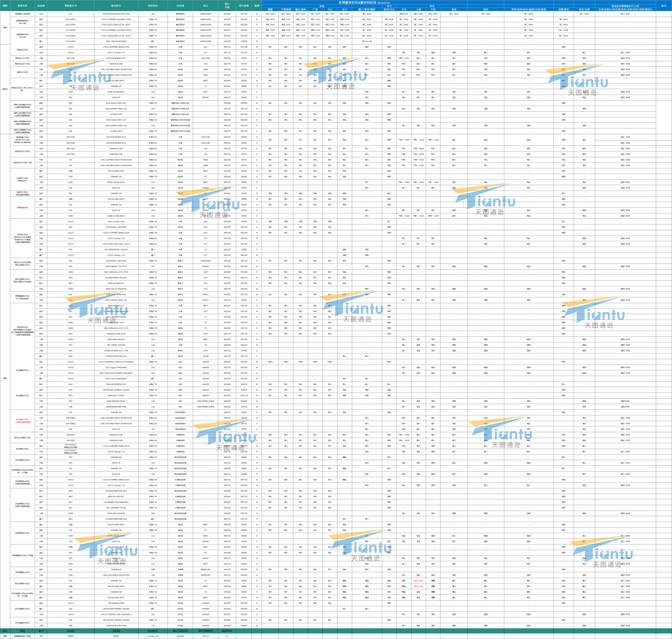Screen dimensions: 672x639
Task: Select the KARLSKRONA vessel cell
Action: (x=116, y=401)
